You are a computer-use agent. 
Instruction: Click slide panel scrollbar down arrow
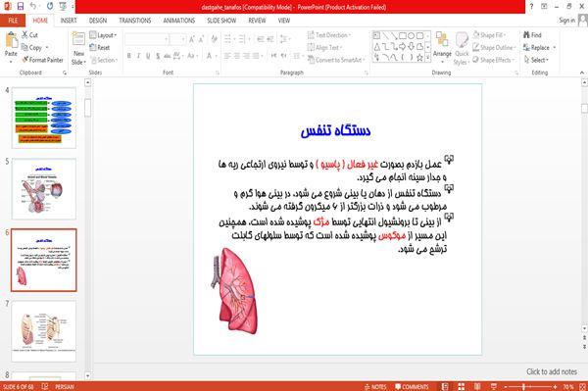pos(88,375)
